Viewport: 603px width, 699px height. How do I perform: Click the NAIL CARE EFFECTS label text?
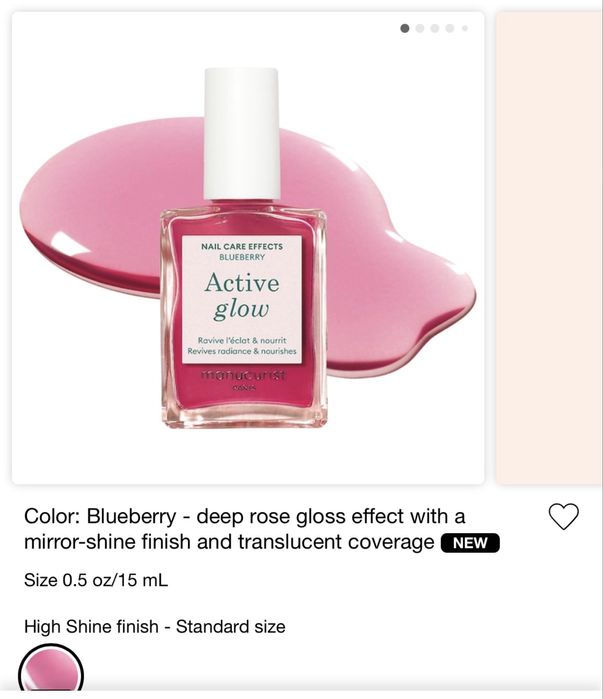242,247
